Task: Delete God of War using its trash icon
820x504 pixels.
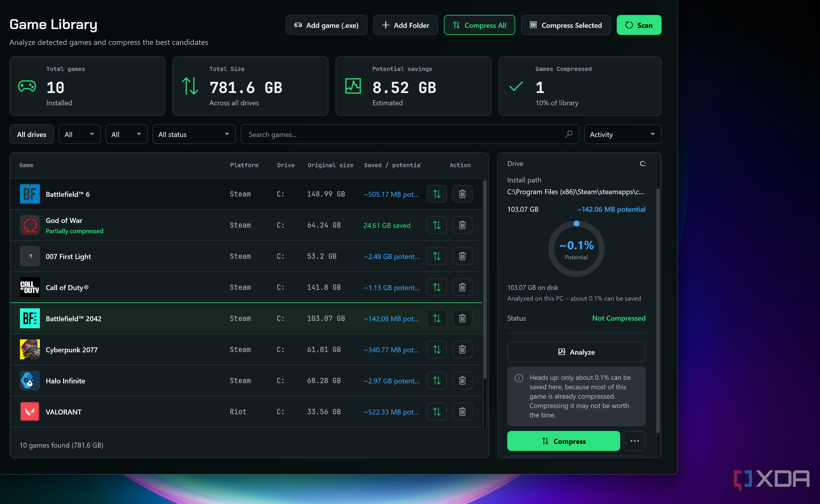Action: pos(462,225)
